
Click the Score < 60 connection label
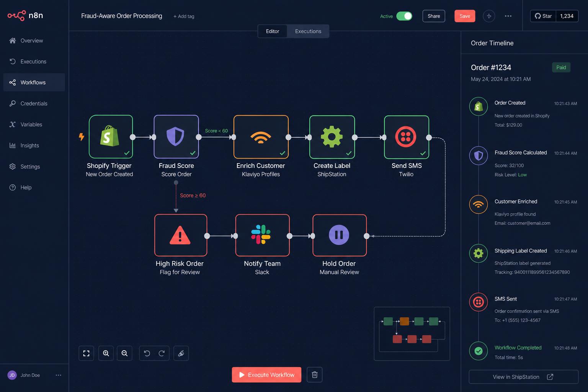click(216, 131)
